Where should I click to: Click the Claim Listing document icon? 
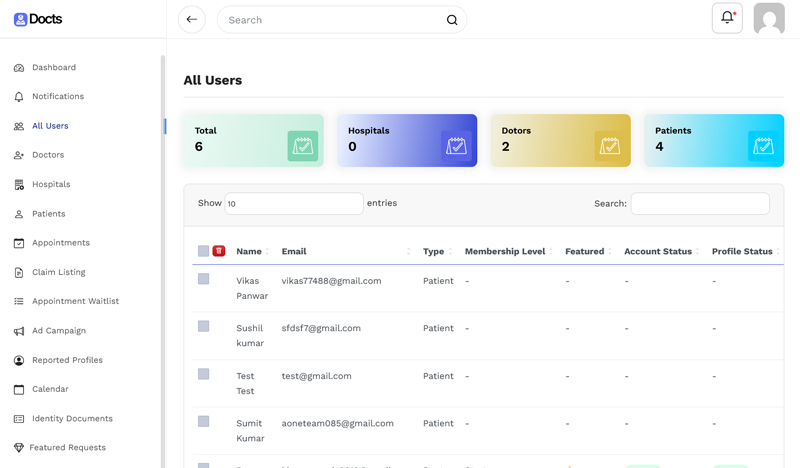[19, 273]
